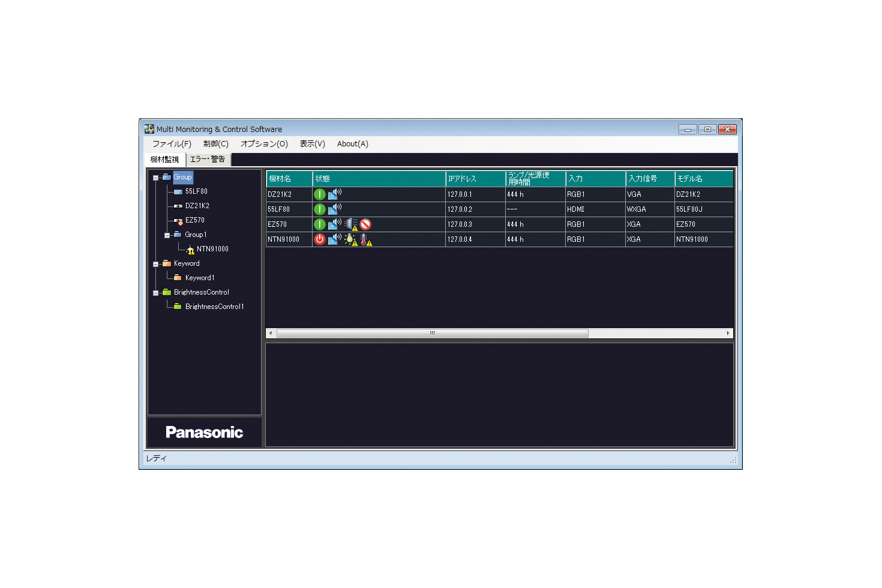
Task: Click projector icon beside DZ21K2 in tree
Action: [178, 206]
